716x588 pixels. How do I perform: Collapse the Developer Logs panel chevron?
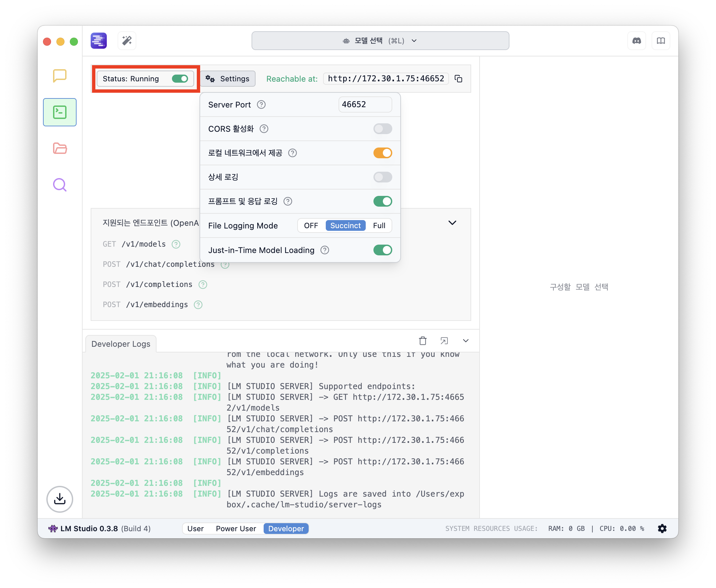[x=465, y=340]
